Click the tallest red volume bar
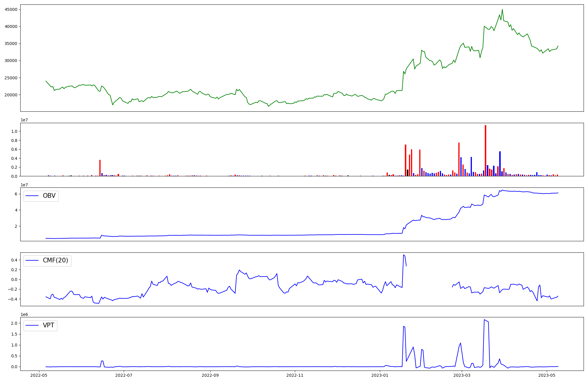588x382 pixels. tap(485, 150)
